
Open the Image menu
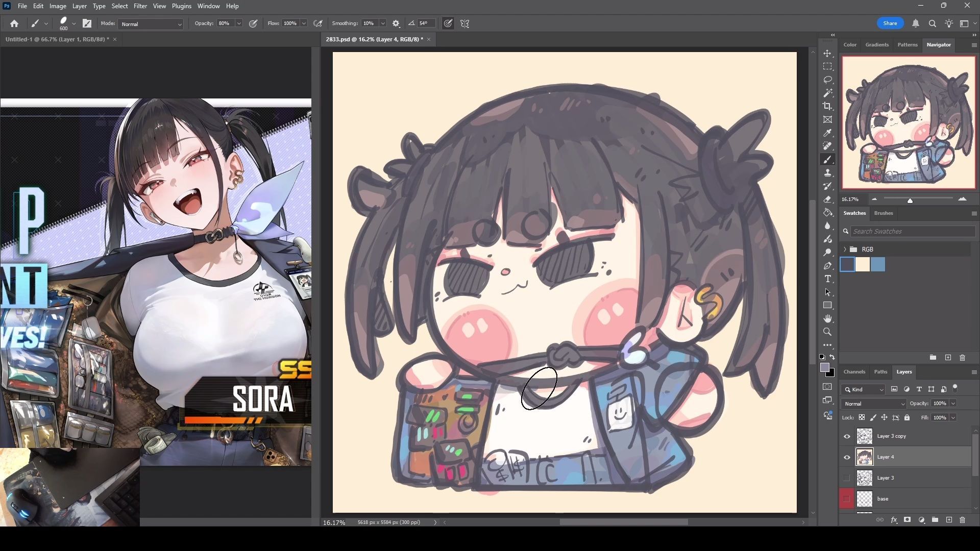[x=58, y=6]
